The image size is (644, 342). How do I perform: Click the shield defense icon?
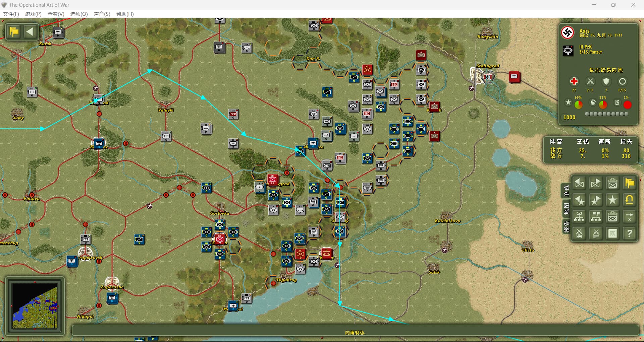click(x=606, y=81)
